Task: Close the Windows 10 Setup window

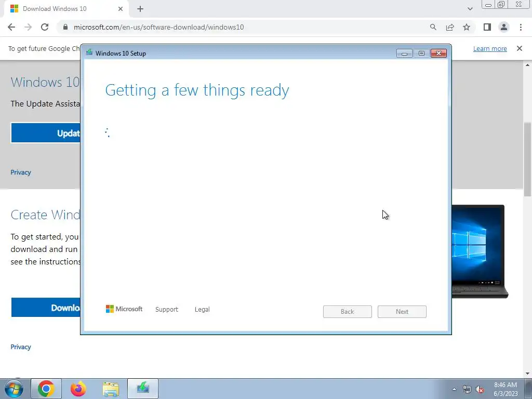Action: pos(438,54)
